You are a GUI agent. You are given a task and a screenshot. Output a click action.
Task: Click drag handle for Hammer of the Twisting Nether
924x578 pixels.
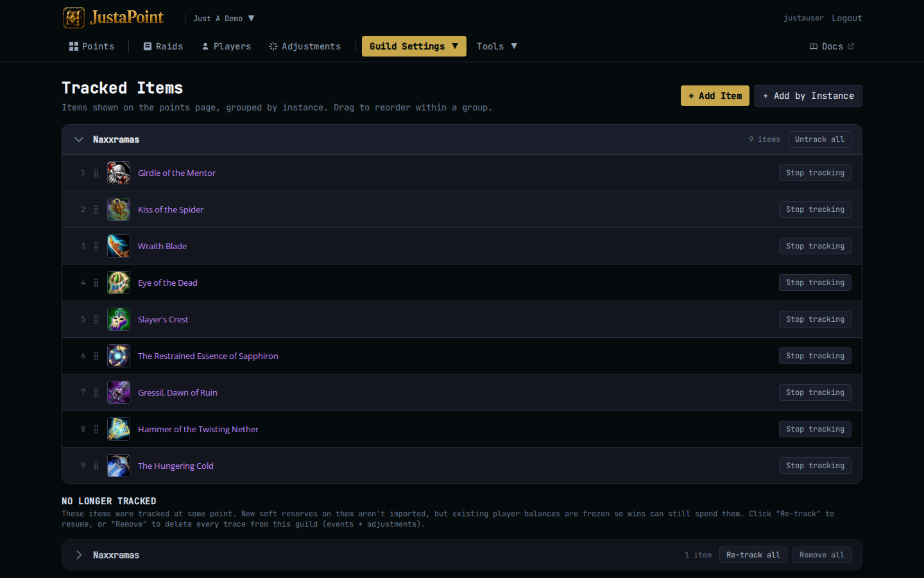click(x=96, y=429)
